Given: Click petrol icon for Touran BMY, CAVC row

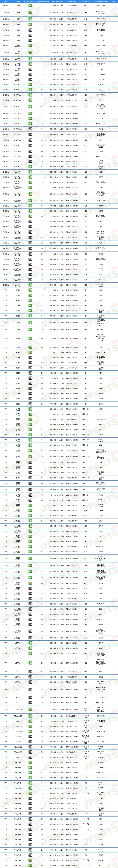Looking at the screenshot, I should [x=30, y=773].
